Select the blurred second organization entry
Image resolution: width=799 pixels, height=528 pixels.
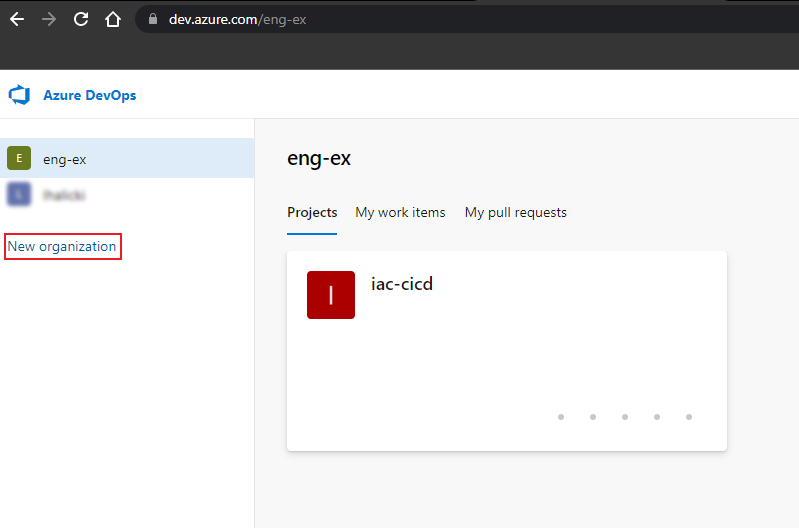[127, 195]
